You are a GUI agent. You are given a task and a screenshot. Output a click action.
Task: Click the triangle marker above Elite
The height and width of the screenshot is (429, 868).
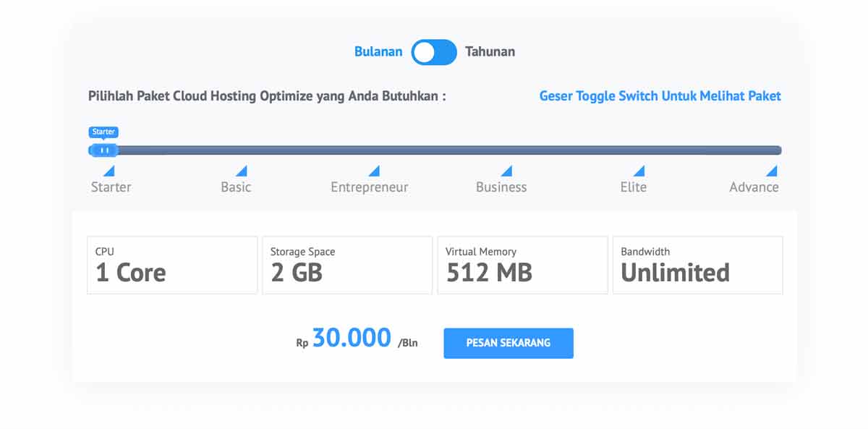(x=639, y=171)
